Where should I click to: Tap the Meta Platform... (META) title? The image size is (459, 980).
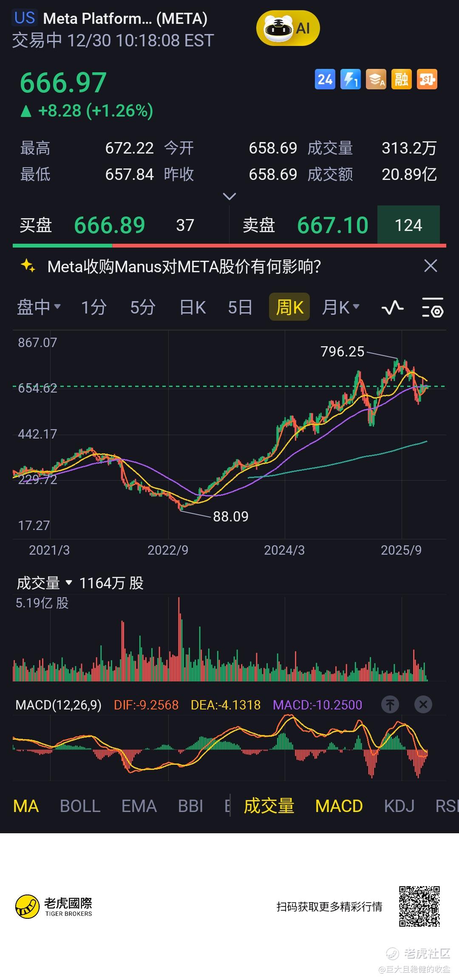tap(125, 19)
